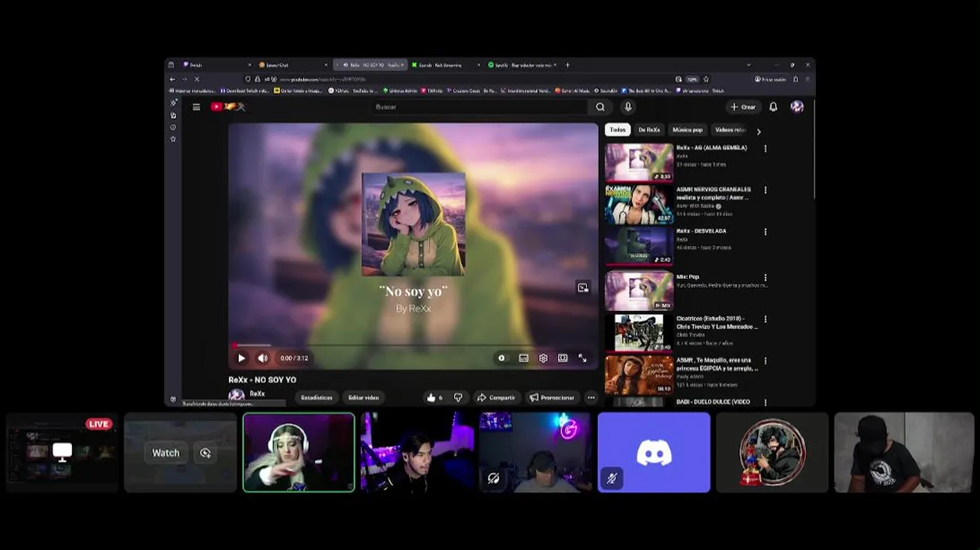
Task: Switch to the Twitch browser tab
Action: click(x=217, y=65)
